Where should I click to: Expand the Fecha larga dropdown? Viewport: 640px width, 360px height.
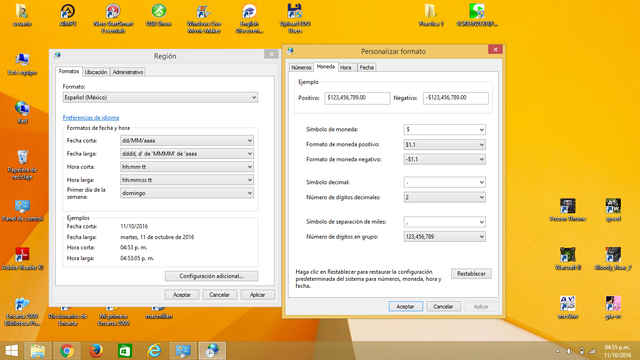coord(187,154)
